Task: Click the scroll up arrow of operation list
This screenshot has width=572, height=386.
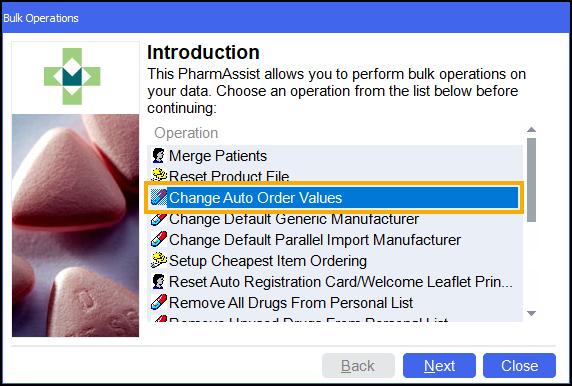Action: tap(532, 130)
